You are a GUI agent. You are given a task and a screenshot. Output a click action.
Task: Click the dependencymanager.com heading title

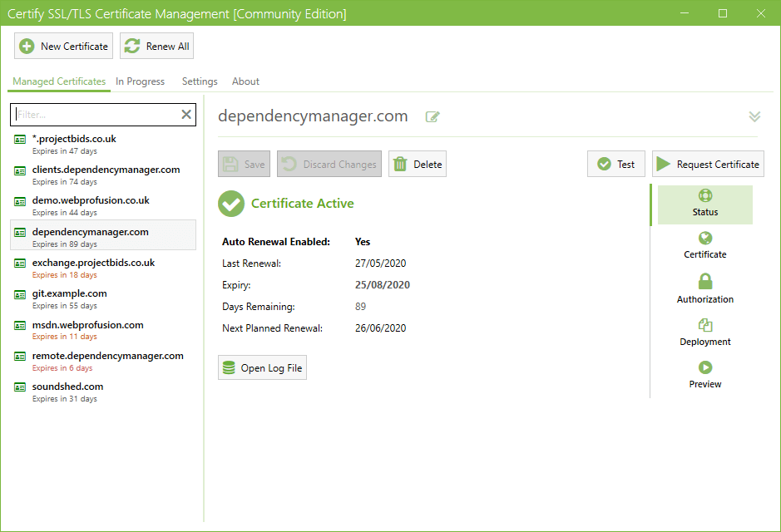(x=313, y=116)
